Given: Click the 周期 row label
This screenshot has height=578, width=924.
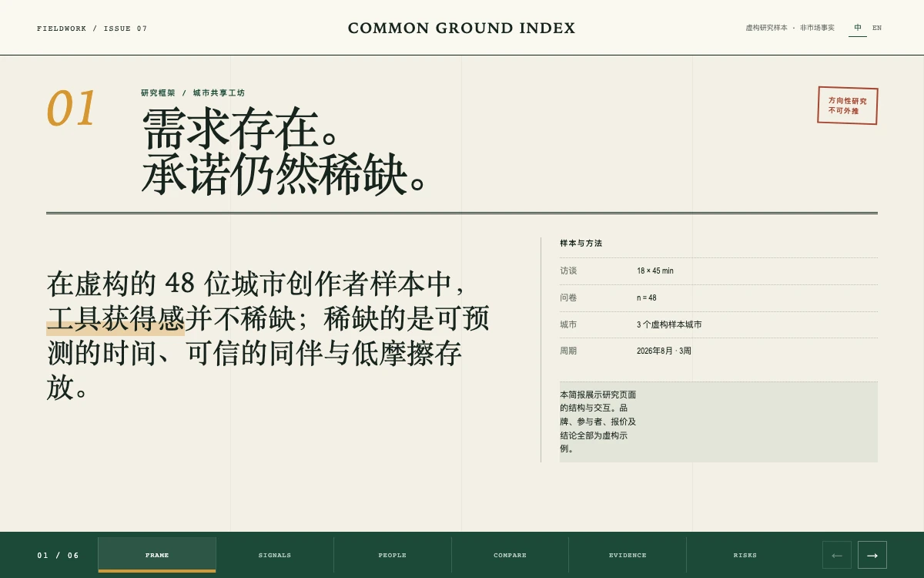Looking at the screenshot, I should [568, 351].
